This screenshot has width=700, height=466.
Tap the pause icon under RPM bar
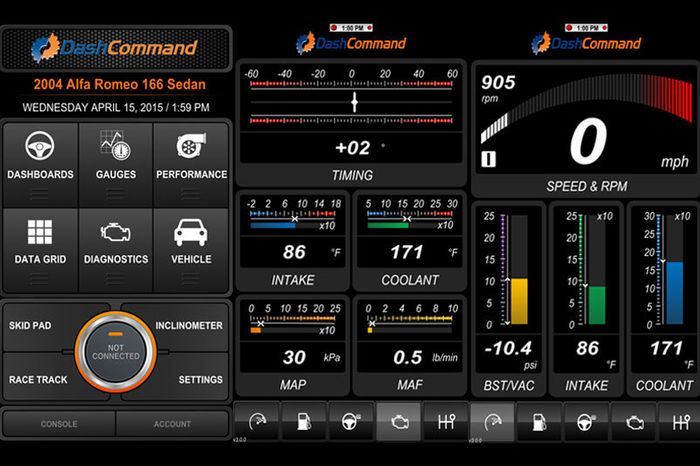488,159
